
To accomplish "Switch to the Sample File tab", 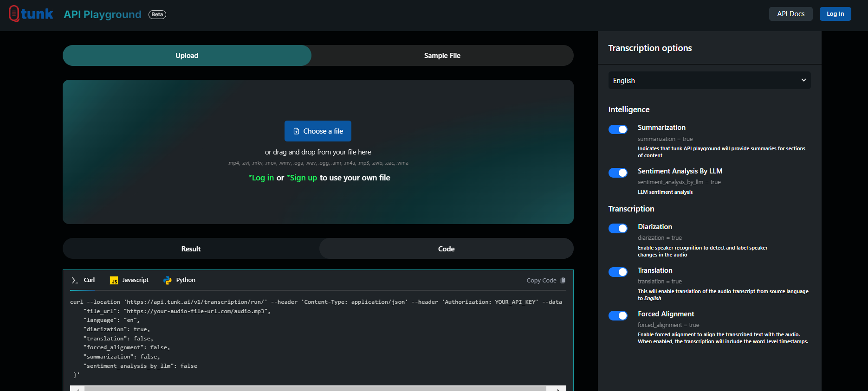I will [x=442, y=56].
